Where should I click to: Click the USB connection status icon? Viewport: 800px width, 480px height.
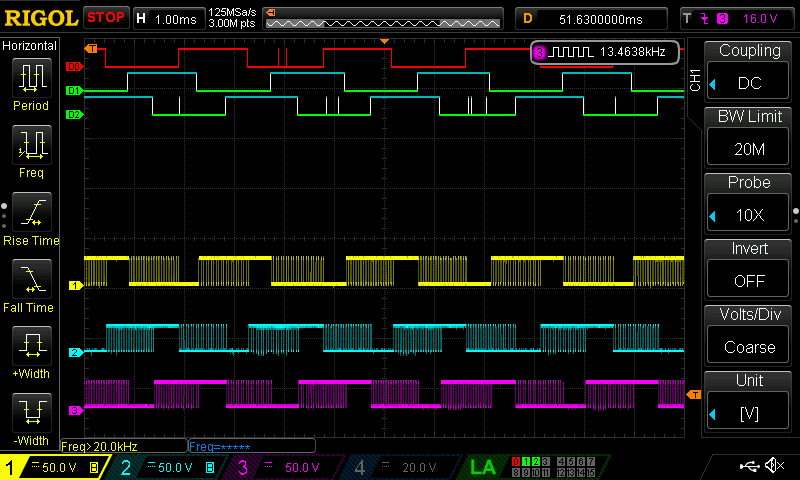(x=750, y=465)
